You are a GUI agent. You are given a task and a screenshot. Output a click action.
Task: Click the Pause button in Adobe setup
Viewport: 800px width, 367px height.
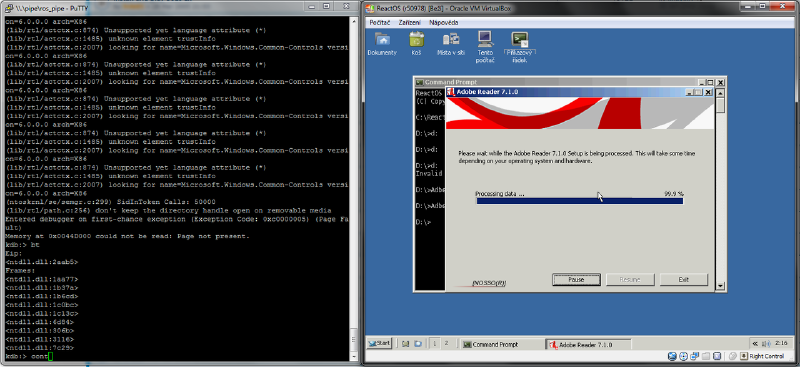coord(576,280)
